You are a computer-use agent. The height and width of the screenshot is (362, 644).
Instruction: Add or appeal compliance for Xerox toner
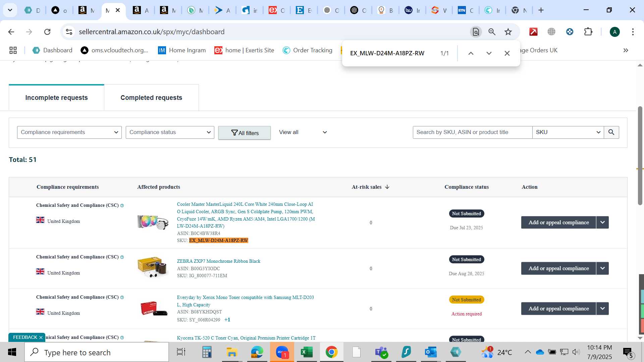tap(558, 309)
